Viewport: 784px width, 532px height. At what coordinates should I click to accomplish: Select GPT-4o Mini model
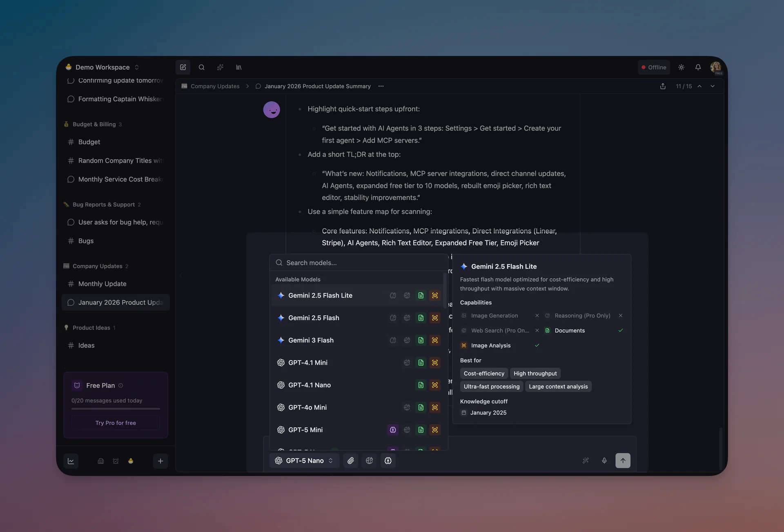click(x=357, y=407)
